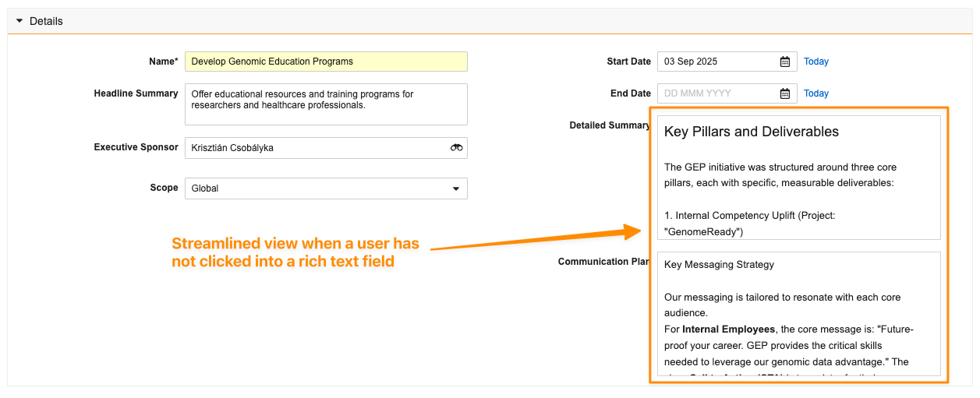Open the End Date calendar picker icon
This screenshot has height=398, width=980.
tap(785, 93)
